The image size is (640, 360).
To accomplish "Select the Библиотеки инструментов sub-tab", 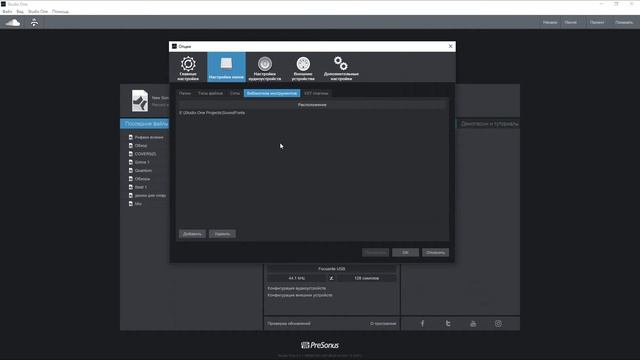I will (272, 93).
